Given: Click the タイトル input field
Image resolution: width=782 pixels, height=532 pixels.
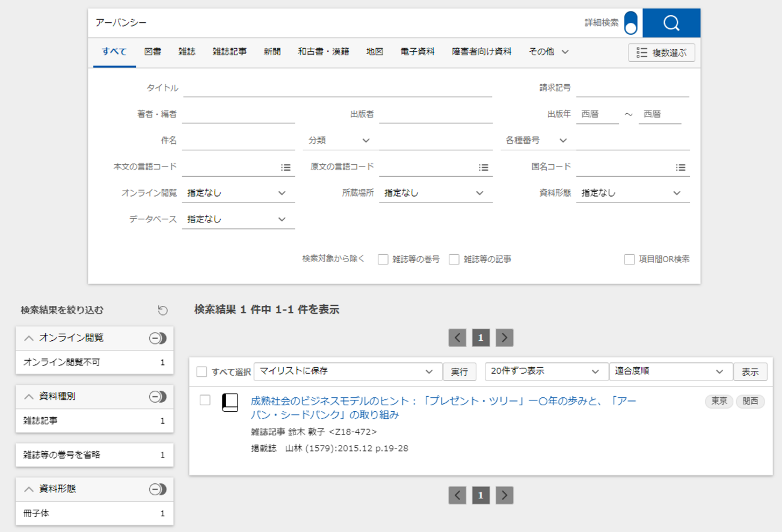Looking at the screenshot, I should coord(337,88).
